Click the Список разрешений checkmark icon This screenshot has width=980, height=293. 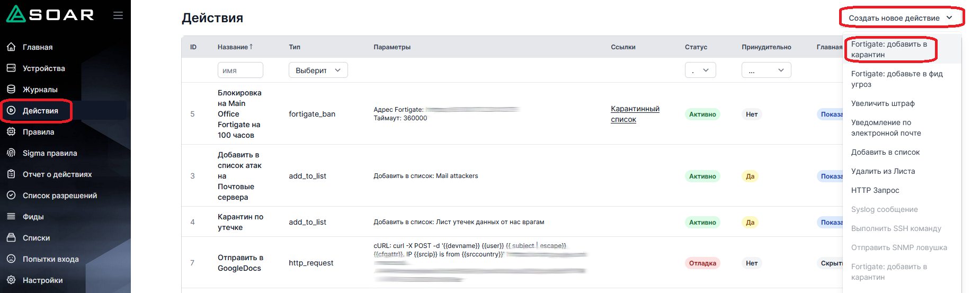coord(11,196)
